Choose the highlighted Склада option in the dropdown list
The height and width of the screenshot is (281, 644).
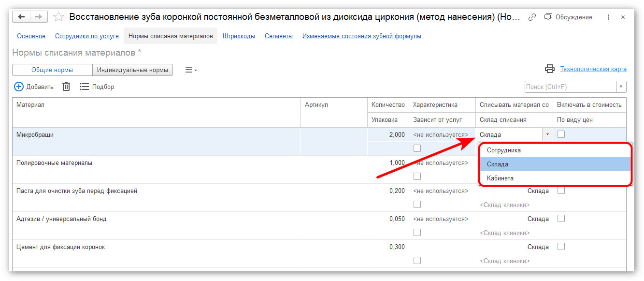555,164
